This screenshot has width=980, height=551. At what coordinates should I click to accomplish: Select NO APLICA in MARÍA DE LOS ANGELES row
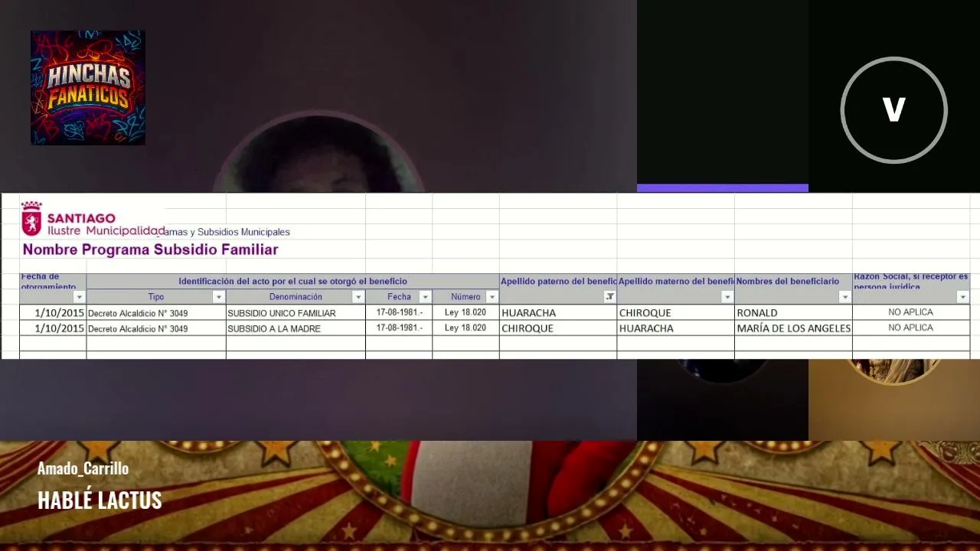[911, 328]
